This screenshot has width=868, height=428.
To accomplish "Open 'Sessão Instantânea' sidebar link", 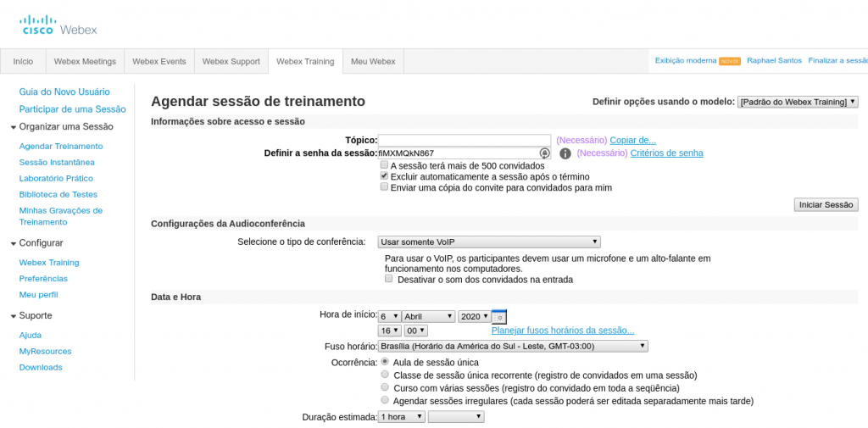I will click(57, 163).
